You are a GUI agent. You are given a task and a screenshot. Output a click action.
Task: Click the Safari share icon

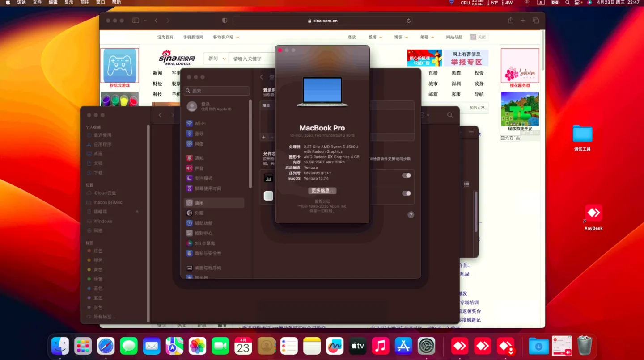pos(511,20)
